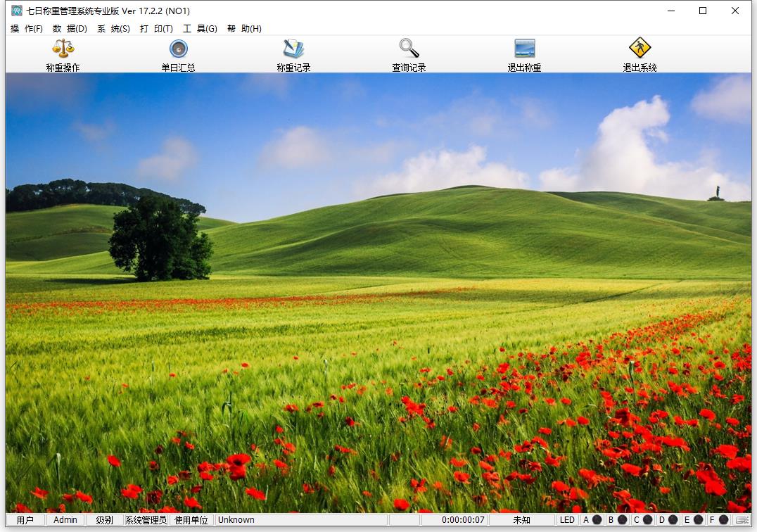Open 称重记录 weighing records icon
Image resolution: width=757 pixels, height=532 pixels.
tap(293, 49)
